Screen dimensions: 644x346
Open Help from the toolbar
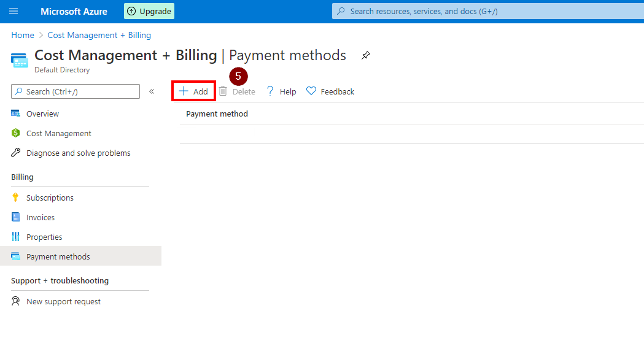click(x=288, y=91)
